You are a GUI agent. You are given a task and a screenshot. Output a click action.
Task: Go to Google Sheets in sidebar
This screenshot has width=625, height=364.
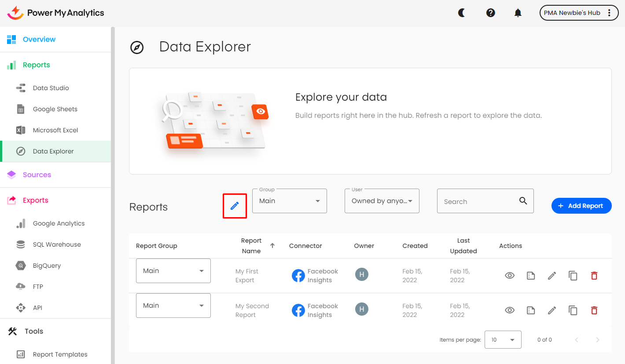(x=55, y=109)
